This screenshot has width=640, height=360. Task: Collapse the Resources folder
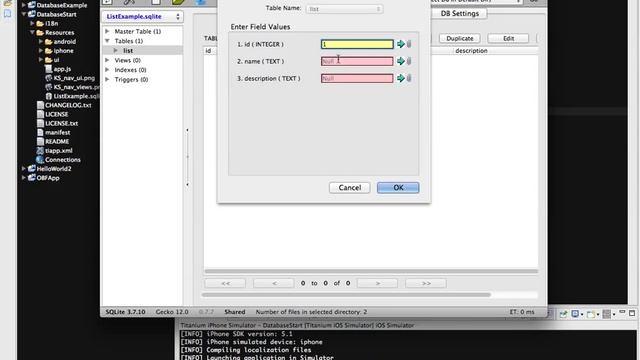point(32,33)
